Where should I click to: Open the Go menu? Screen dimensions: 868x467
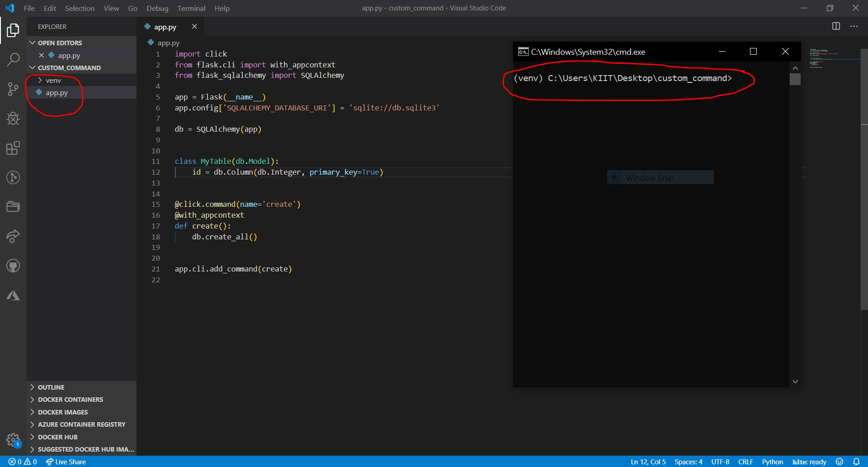coord(132,8)
